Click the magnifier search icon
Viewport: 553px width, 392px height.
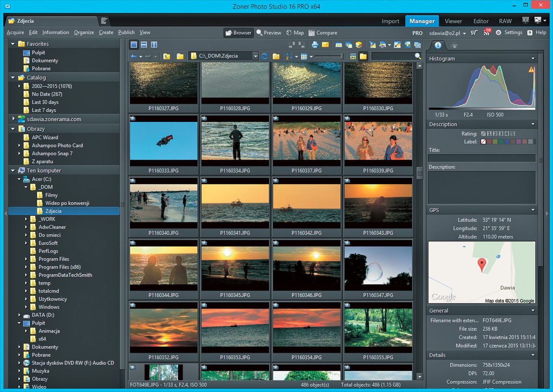pos(418,56)
